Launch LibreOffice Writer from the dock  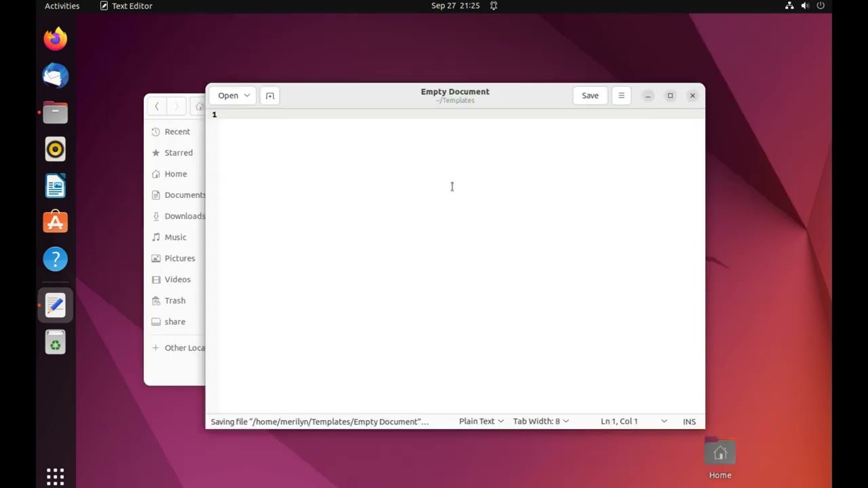click(56, 186)
